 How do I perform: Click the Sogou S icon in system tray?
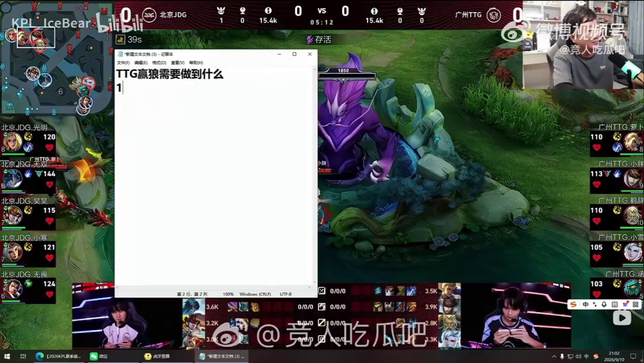[x=596, y=356]
